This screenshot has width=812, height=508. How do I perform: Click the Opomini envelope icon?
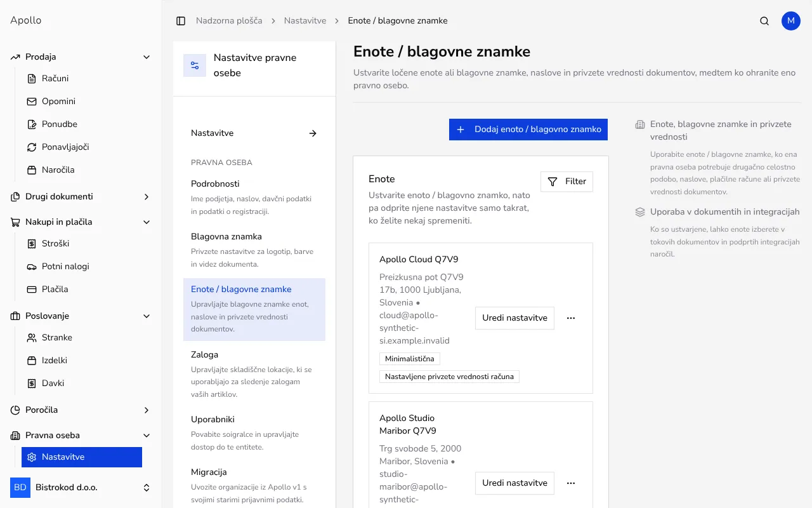click(32, 102)
